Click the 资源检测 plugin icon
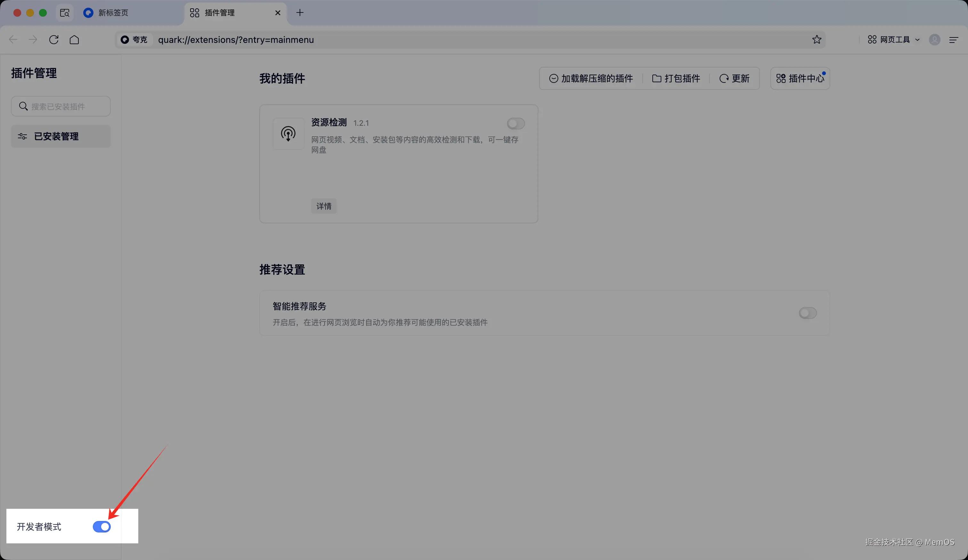 288,134
